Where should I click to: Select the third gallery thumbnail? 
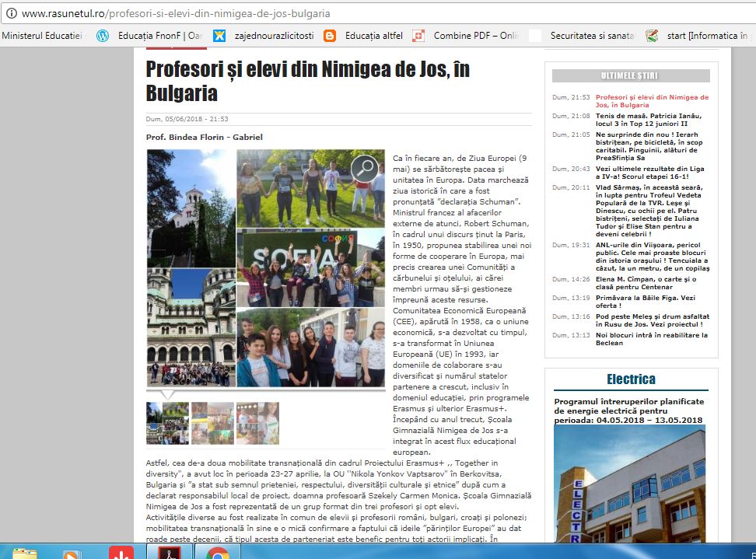click(x=258, y=423)
